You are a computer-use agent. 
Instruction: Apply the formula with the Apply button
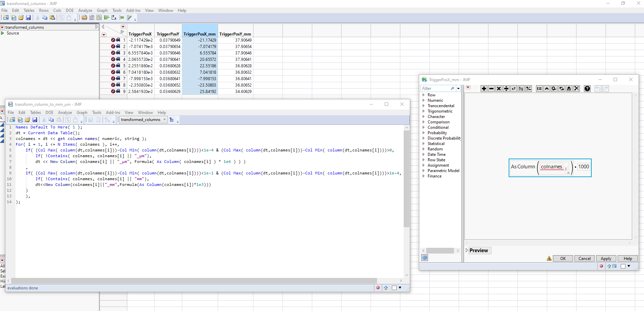tap(606, 258)
